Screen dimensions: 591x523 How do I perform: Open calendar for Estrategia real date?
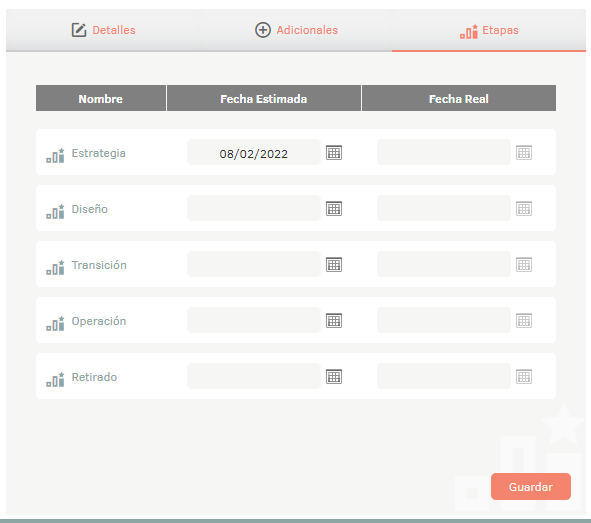pos(524,153)
